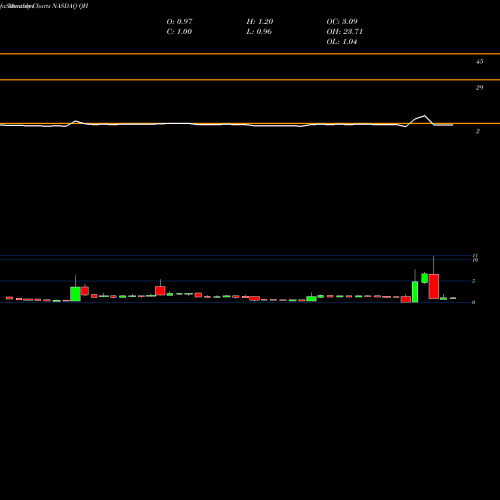
Task: Click the open price value O: 0.97
Action: point(179,21)
